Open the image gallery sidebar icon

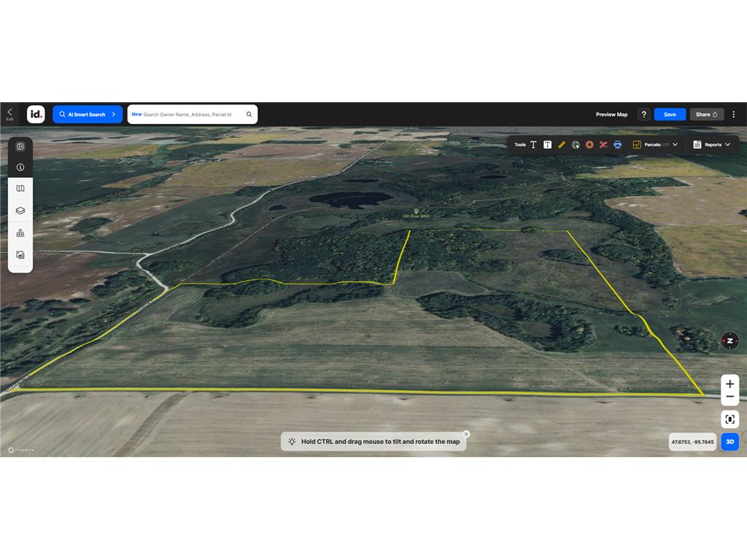[20, 254]
